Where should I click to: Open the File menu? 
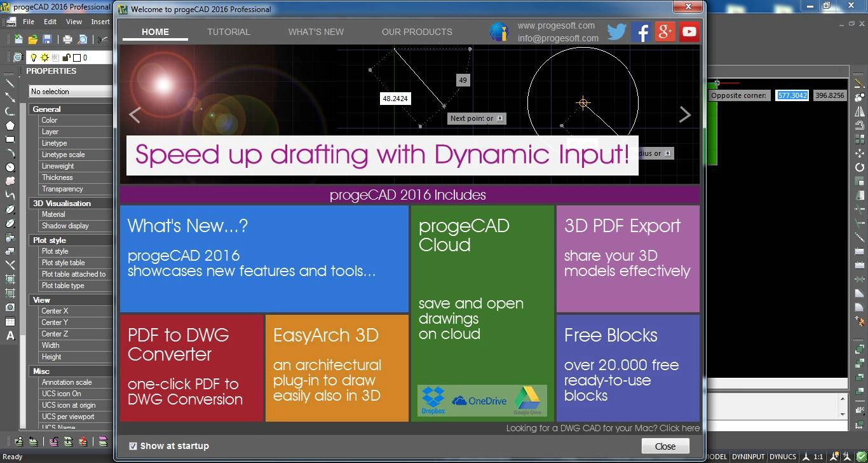click(29, 22)
